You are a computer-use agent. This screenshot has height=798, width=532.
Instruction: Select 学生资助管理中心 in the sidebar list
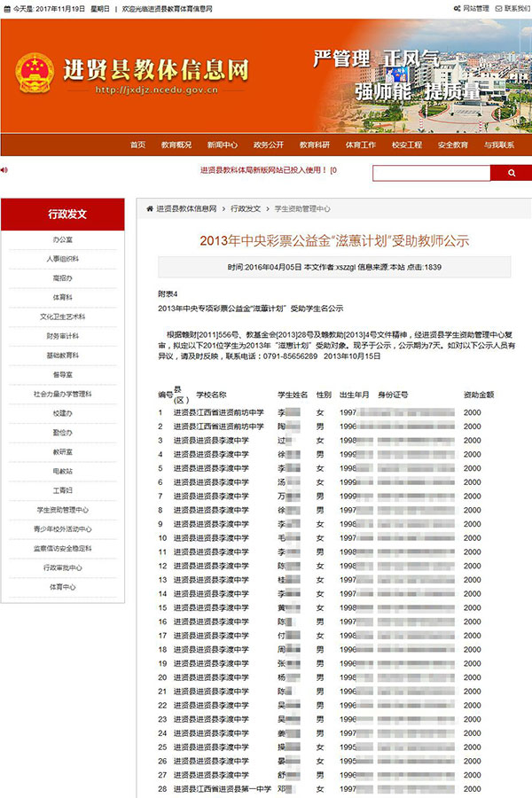pyautogui.click(x=62, y=510)
